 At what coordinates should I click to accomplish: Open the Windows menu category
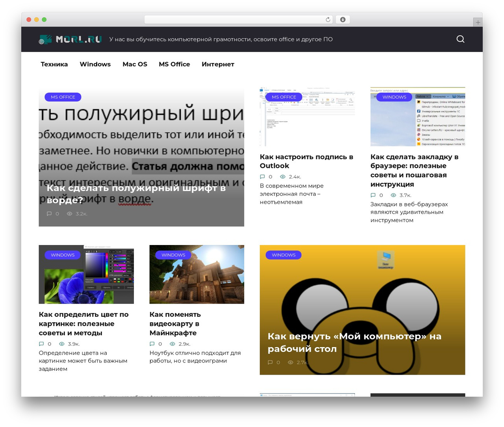coord(95,64)
